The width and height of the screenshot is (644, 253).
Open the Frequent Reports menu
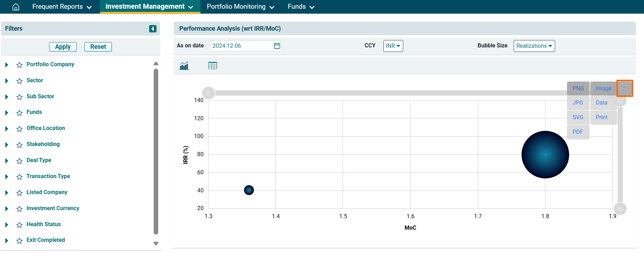point(62,7)
